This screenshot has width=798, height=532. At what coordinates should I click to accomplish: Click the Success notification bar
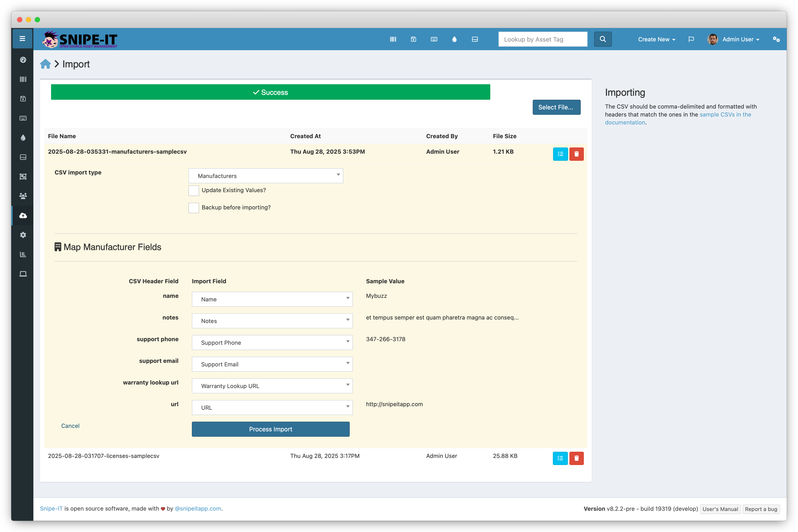point(270,92)
